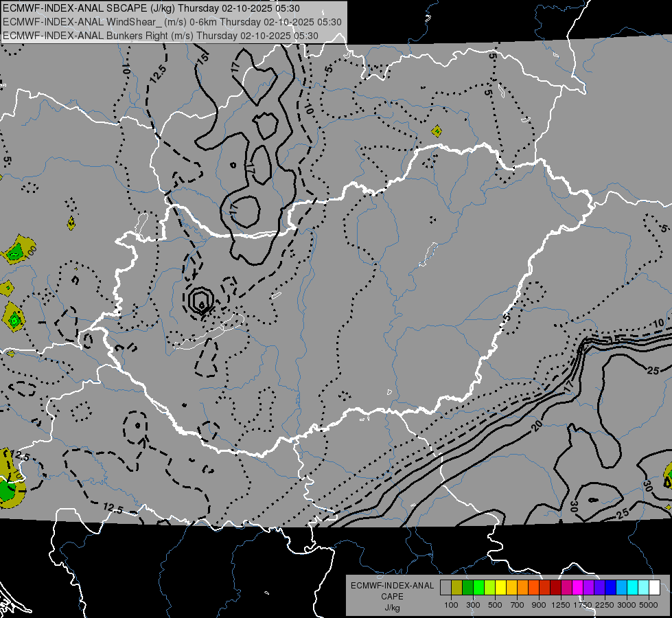Select the bright green CAPE legend swatch

[x=478, y=587]
